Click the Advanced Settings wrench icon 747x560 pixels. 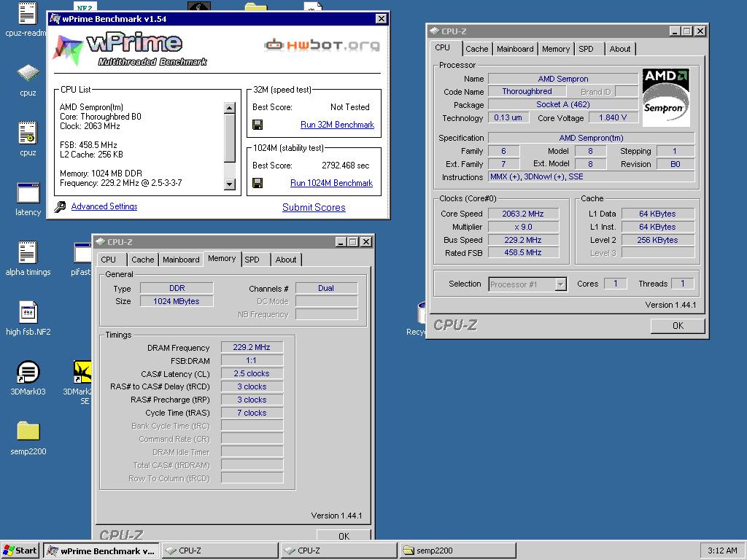pyautogui.click(x=60, y=206)
